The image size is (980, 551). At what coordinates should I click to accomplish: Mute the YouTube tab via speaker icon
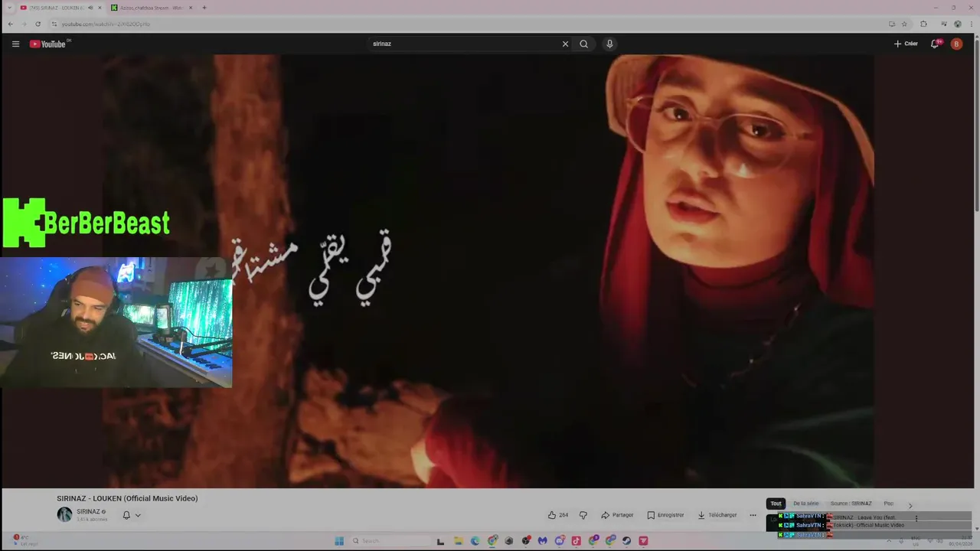coord(90,8)
